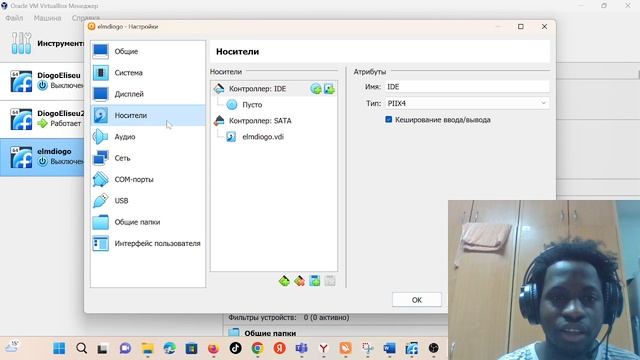The height and width of the screenshot is (360, 640).
Task: Open Дисплей settings section
Action: 148,94
